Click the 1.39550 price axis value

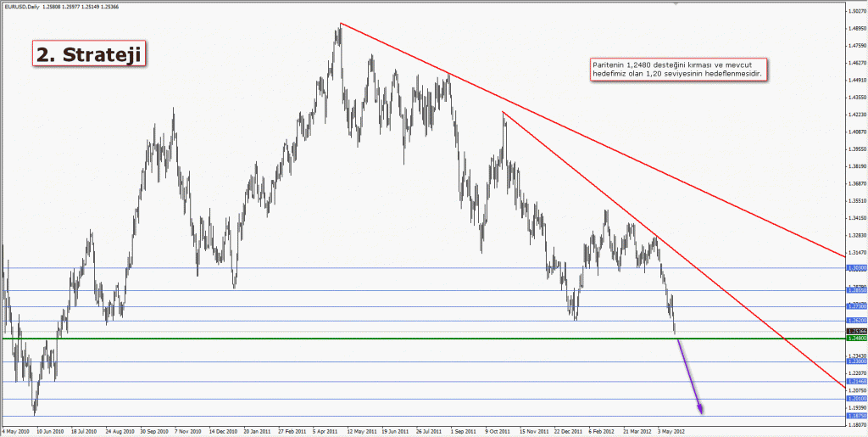857,149
